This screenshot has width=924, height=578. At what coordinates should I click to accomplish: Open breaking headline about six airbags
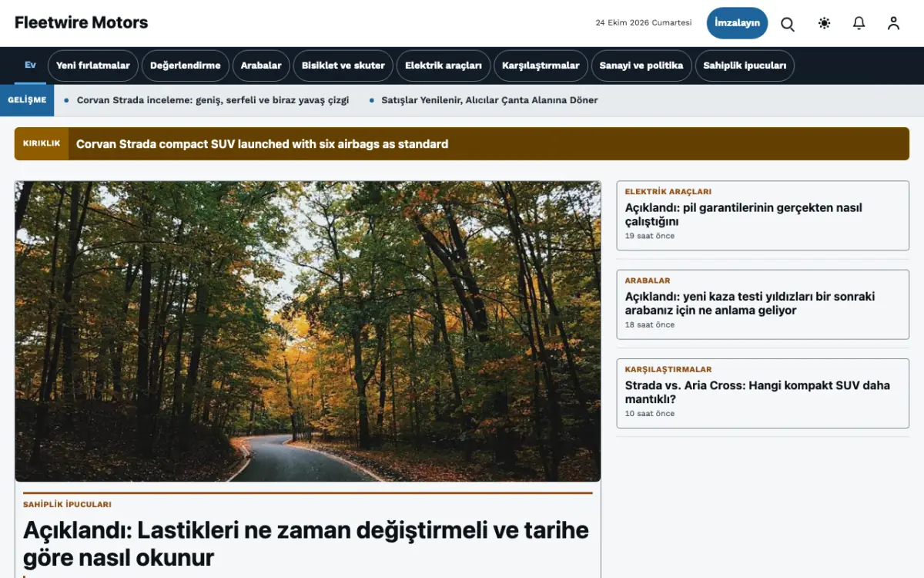[262, 144]
